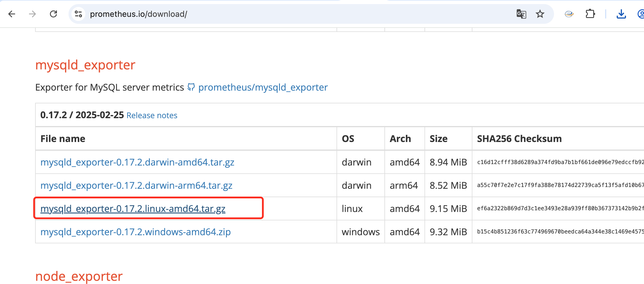Select checksum starting with a55c70f7e2e7
Screen dimensions: 644x284
pos(560,185)
